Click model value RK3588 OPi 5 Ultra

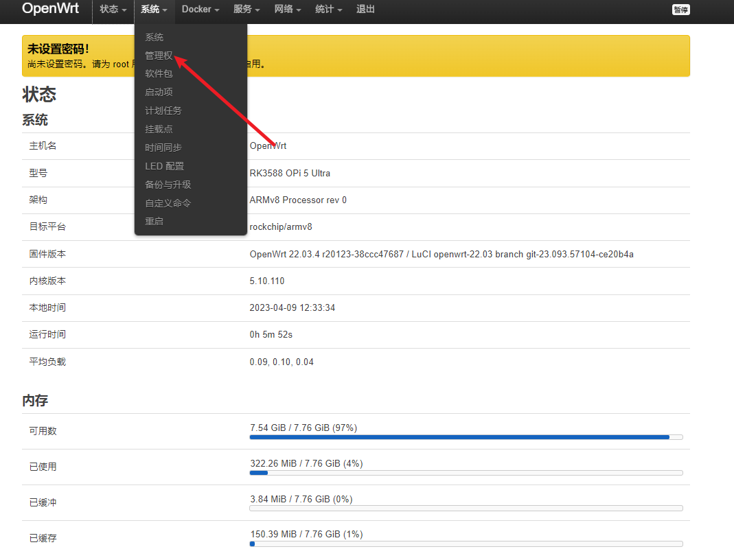pyautogui.click(x=290, y=173)
